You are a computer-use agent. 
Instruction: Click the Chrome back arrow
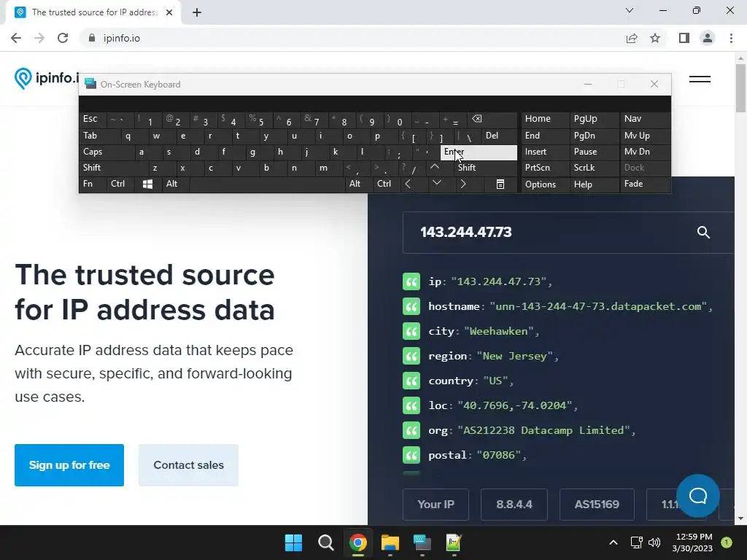[16, 38]
